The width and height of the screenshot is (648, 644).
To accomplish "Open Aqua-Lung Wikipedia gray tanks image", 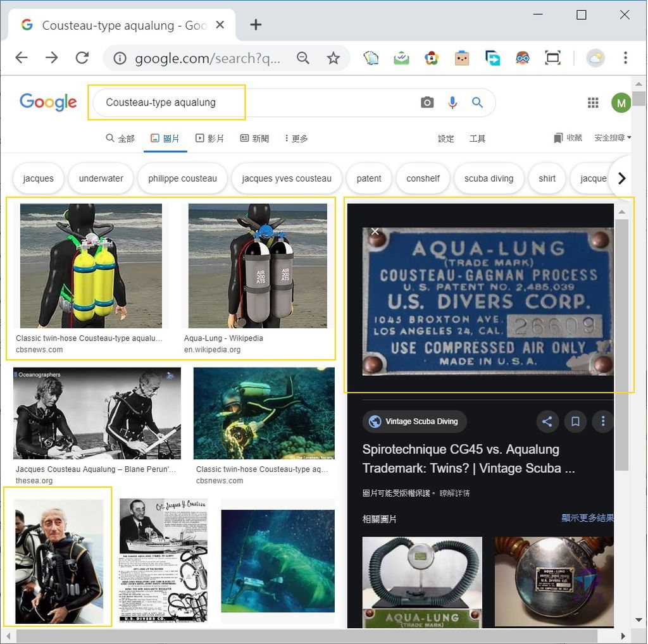I will pyautogui.click(x=258, y=266).
